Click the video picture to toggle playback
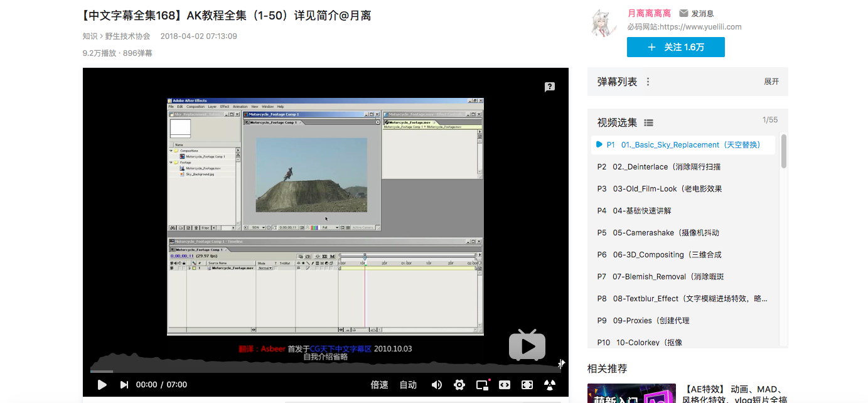 [325, 217]
